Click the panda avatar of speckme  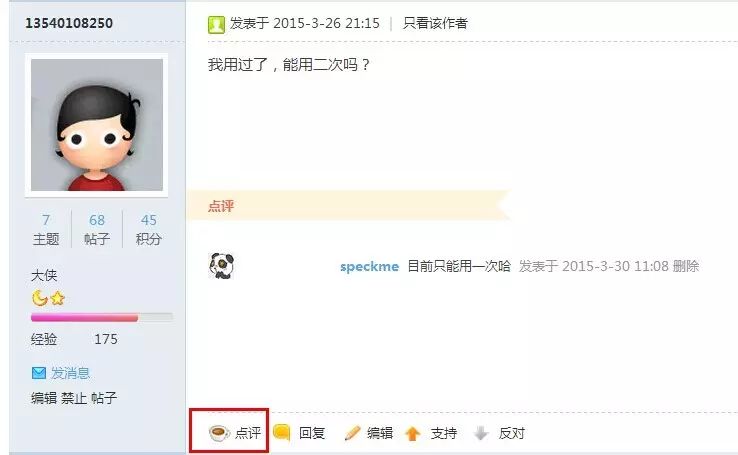click(x=221, y=265)
